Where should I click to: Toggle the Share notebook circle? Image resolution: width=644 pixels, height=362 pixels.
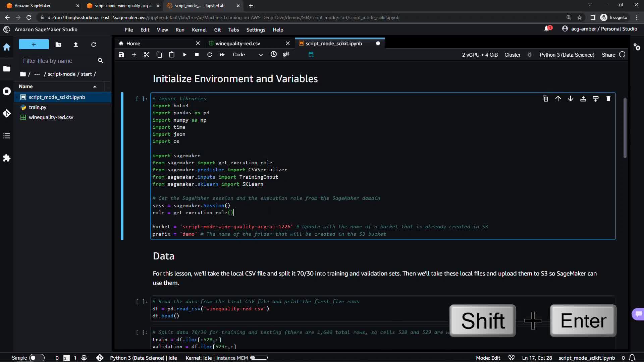622,55
